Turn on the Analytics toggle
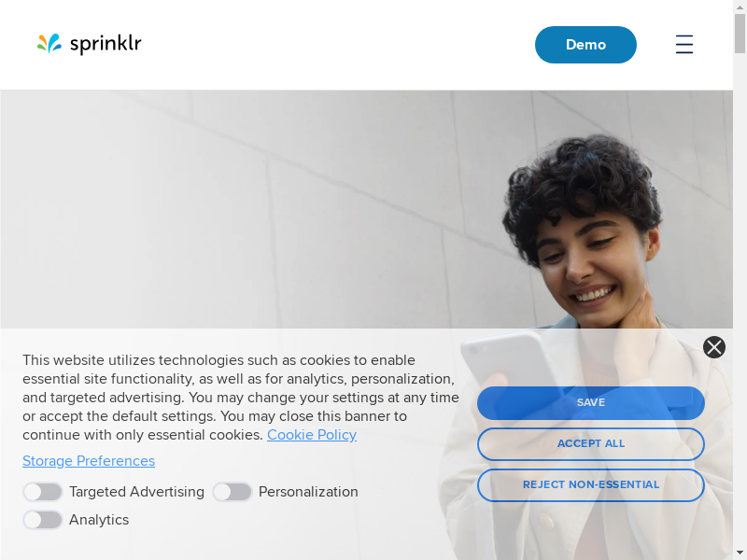The width and height of the screenshot is (747, 560). (x=43, y=520)
